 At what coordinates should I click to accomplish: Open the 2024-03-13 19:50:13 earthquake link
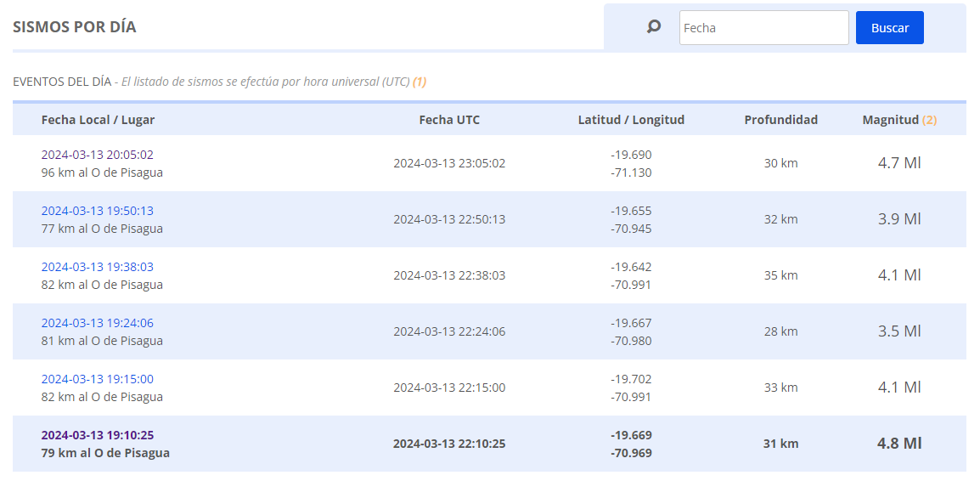(98, 211)
